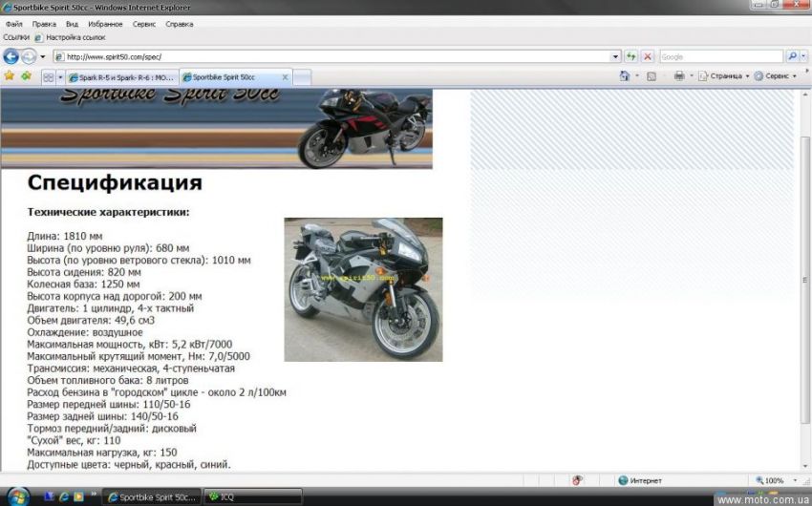
Task: Expand Quick Launch overflow chevron
Action: click(94, 494)
